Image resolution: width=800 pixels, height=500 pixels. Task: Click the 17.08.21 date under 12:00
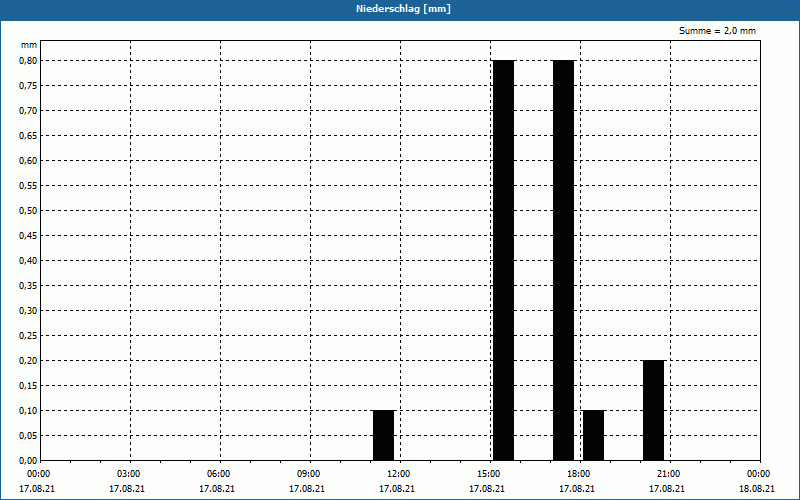[397, 489]
